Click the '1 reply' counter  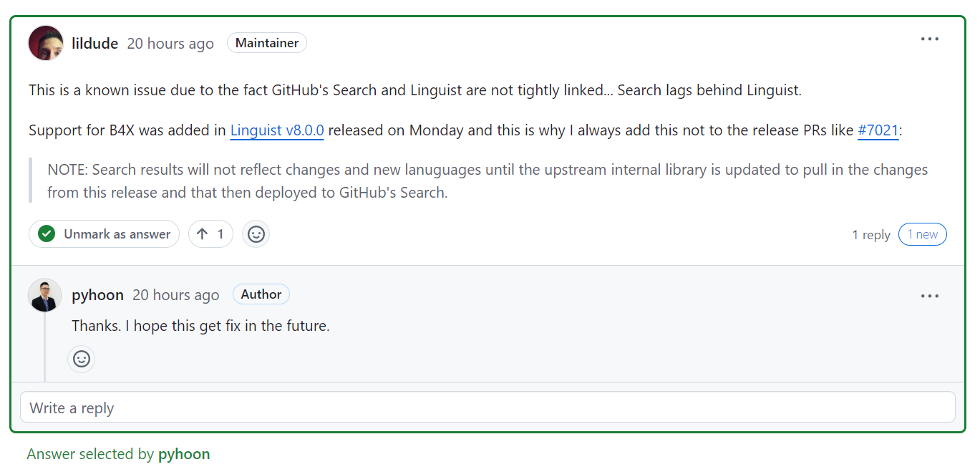click(870, 233)
